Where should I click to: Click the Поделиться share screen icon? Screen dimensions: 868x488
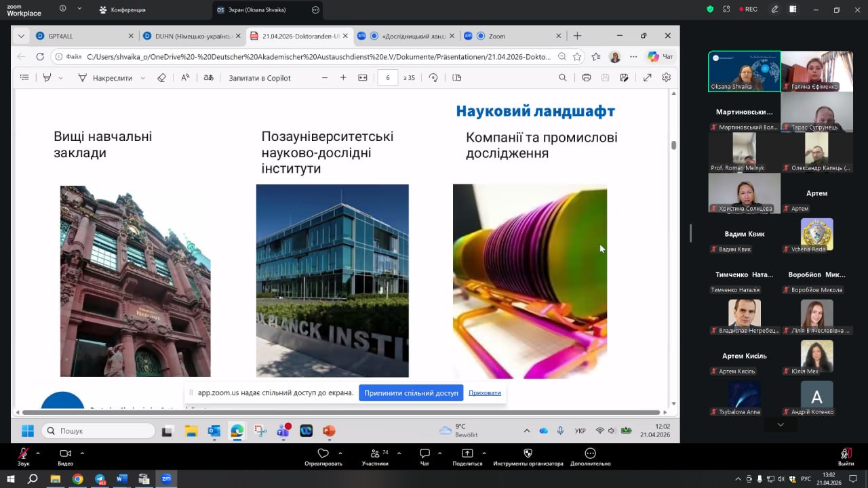[x=467, y=454]
